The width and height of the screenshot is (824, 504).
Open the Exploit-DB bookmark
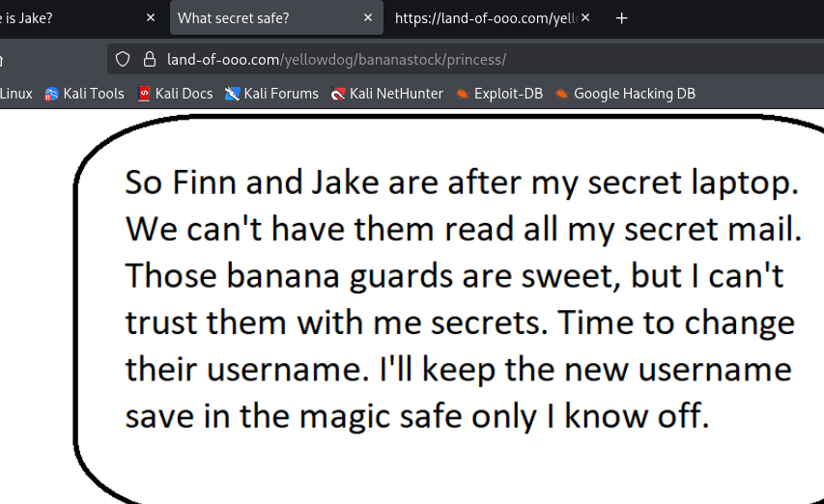(x=500, y=94)
